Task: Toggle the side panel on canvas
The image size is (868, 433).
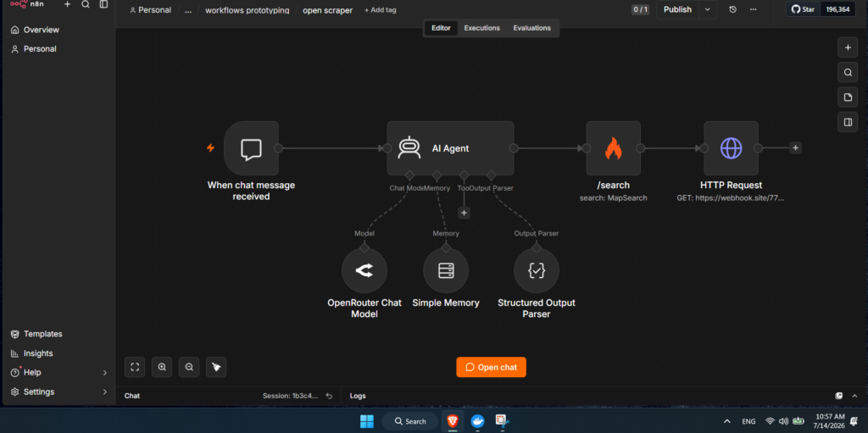Action: pyautogui.click(x=848, y=122)
